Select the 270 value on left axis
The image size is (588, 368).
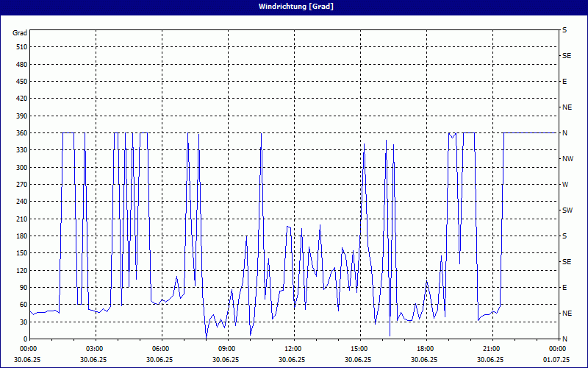(21, 185)
